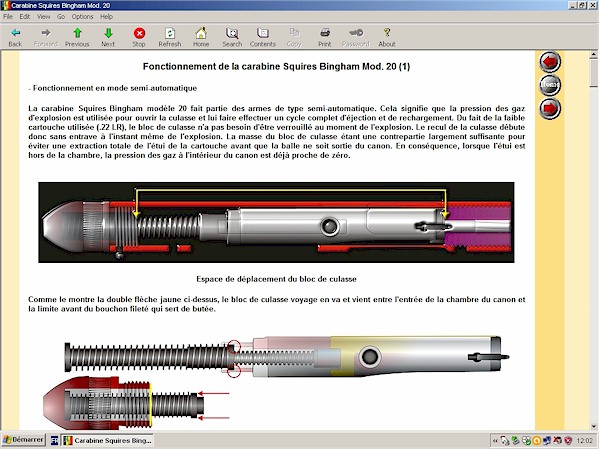
Task: Click the Password key icon
Action: (356, 33)
